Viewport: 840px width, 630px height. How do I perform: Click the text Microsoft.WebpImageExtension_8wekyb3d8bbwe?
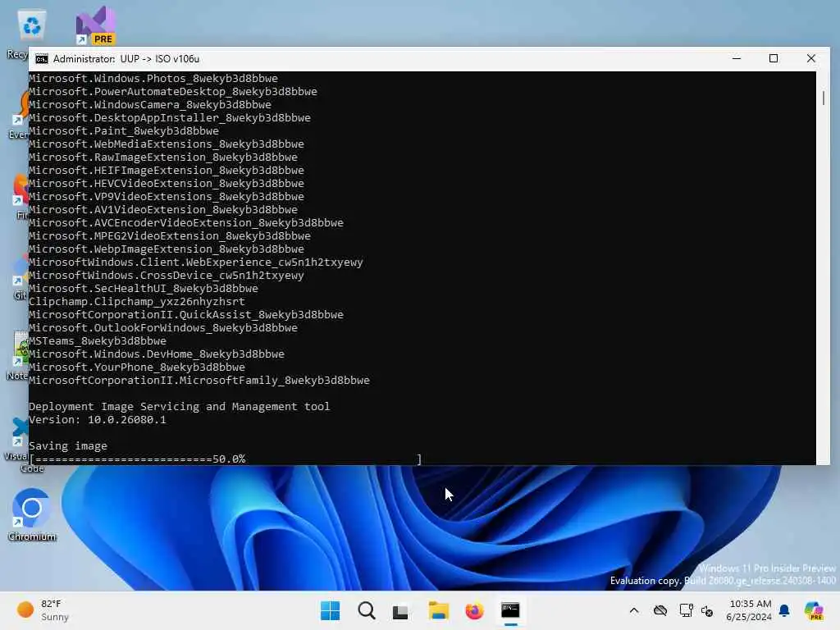(x=167, y=249)
